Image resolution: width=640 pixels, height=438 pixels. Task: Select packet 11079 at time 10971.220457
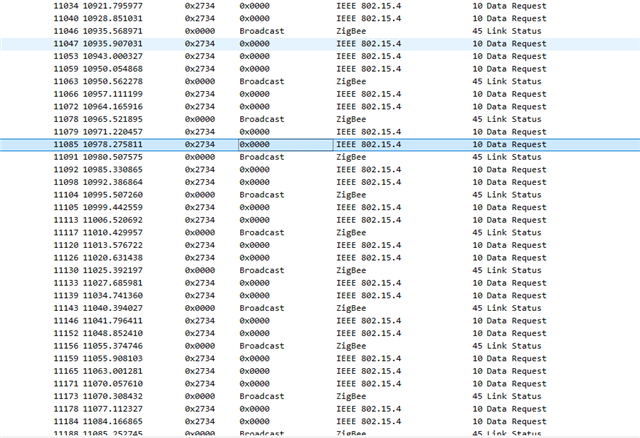coord(320,132)
